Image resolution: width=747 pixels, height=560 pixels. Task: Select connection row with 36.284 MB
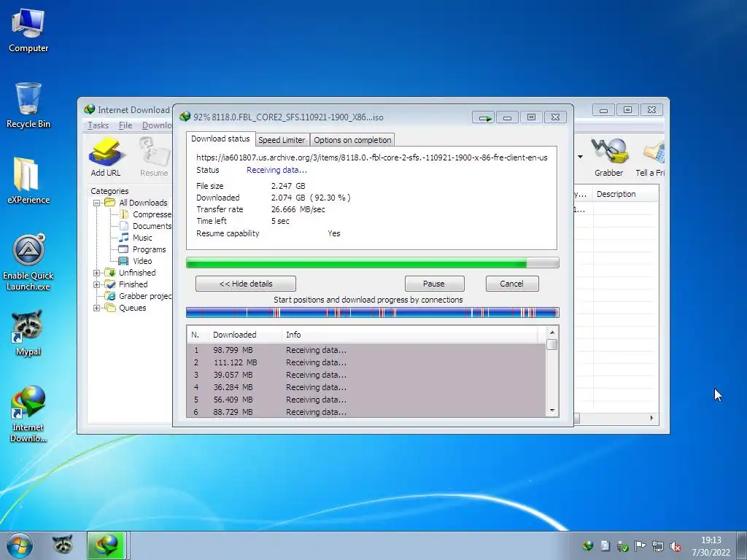(366, 387)
